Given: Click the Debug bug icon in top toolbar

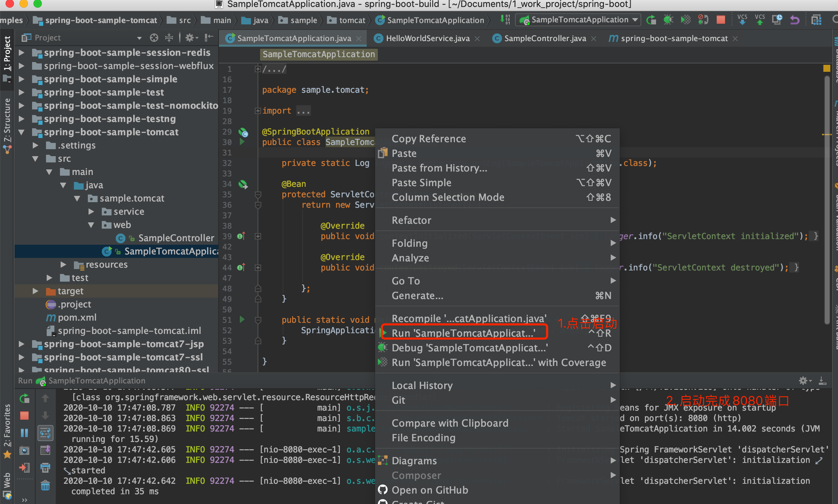Looking at the screenshot, I should pyautogui.click(x=668, y=20).
